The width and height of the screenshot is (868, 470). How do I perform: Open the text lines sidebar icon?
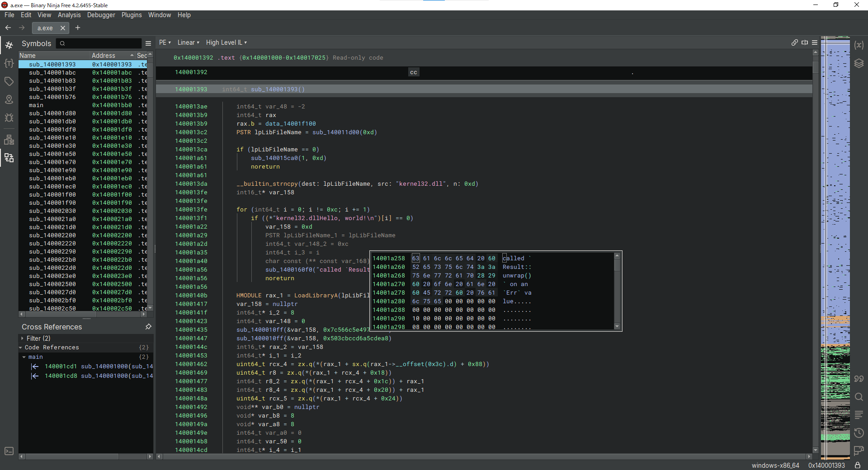[859, 415]
